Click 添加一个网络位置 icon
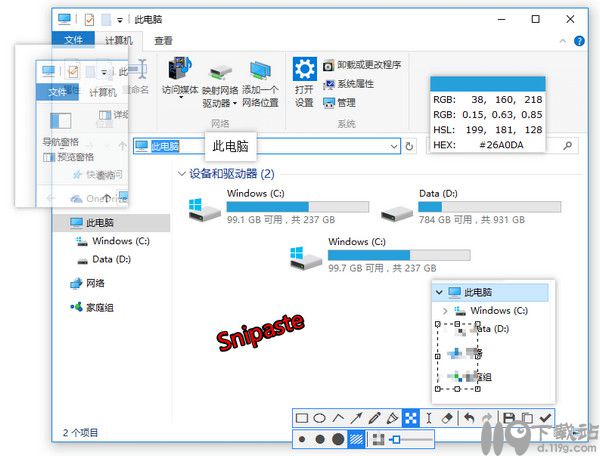Viewport: 600px width, 456px height. [261, 72]
